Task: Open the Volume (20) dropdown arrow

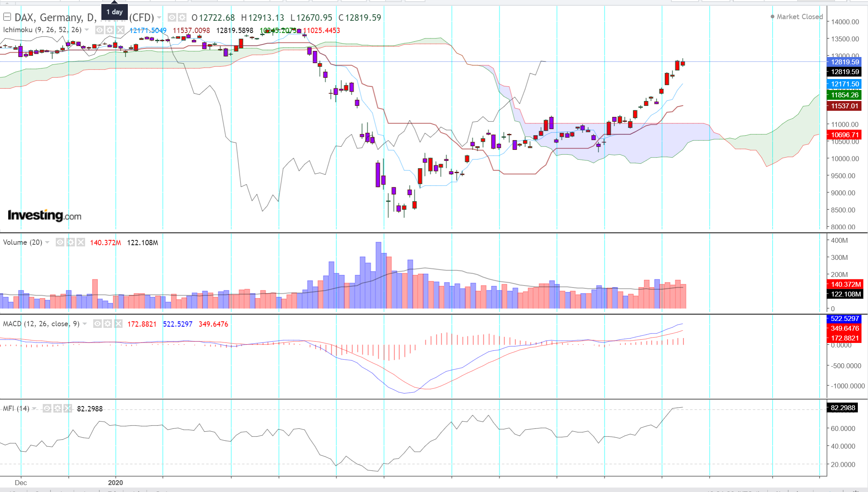Action: (x=47, y=242)
